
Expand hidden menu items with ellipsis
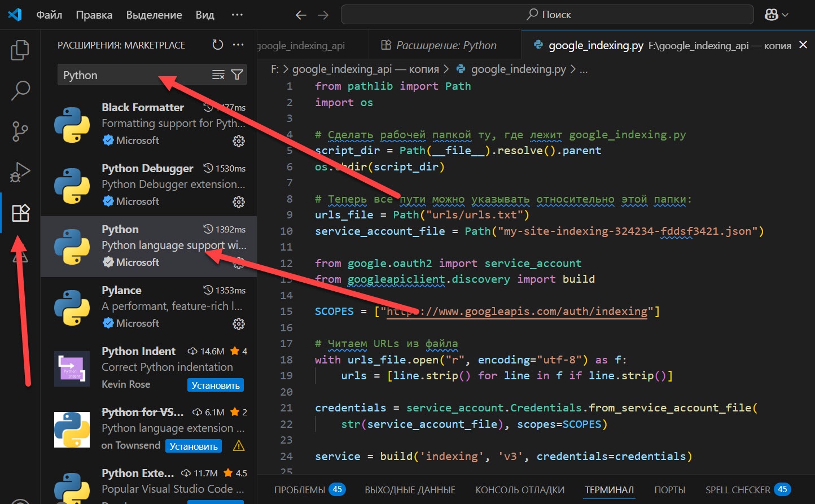point(237,15)
